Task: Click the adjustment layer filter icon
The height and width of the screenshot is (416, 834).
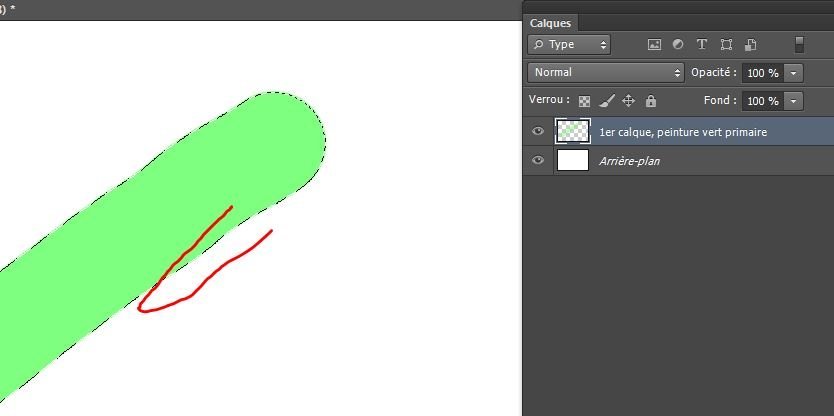Action: coord(678,45)
